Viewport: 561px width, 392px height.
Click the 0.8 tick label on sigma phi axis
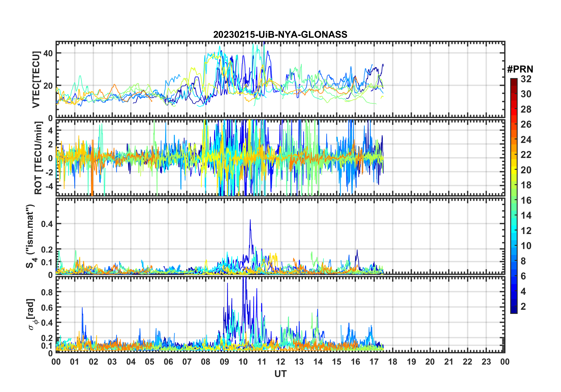pyautogui.click(x=47, y=292)
